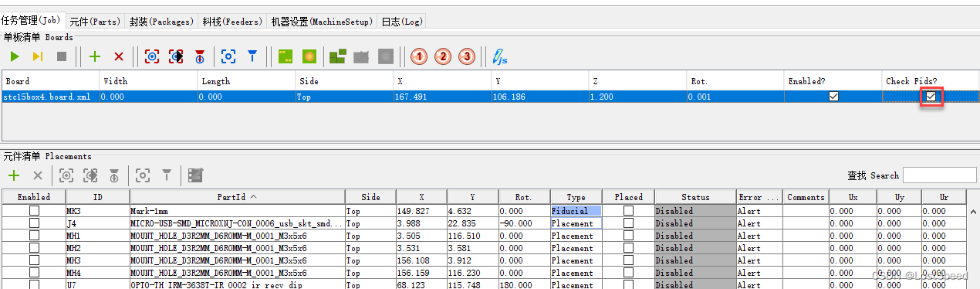Sort placements by the PartId column header
980x289 pixels.
pos(238,197)
